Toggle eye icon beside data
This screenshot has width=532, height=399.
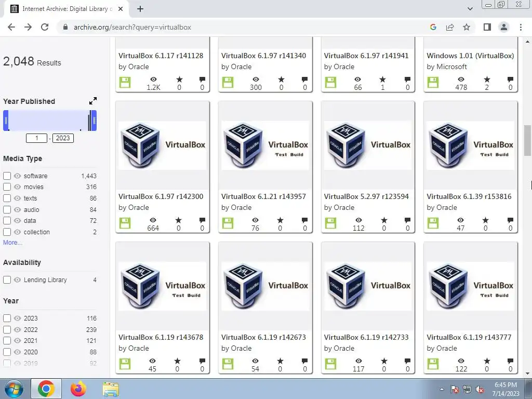tap(17, 220)
